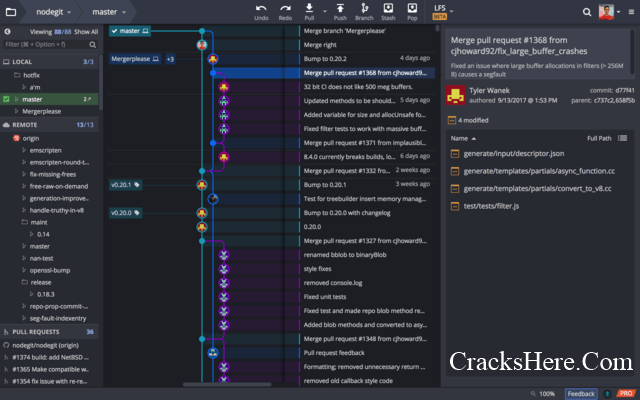Click Show All link
Image resolution: width=640 pixels, height=400 pixels.
[86, 31]
